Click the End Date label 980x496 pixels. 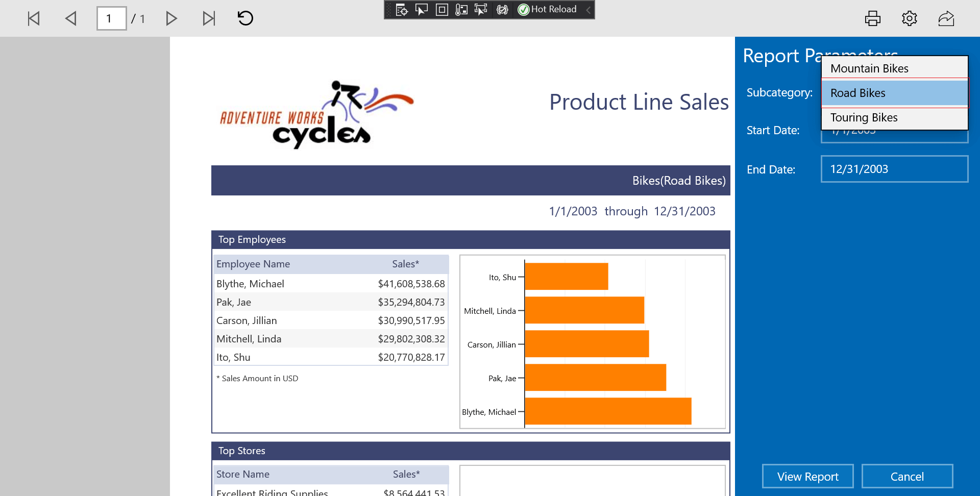point(771,169)
